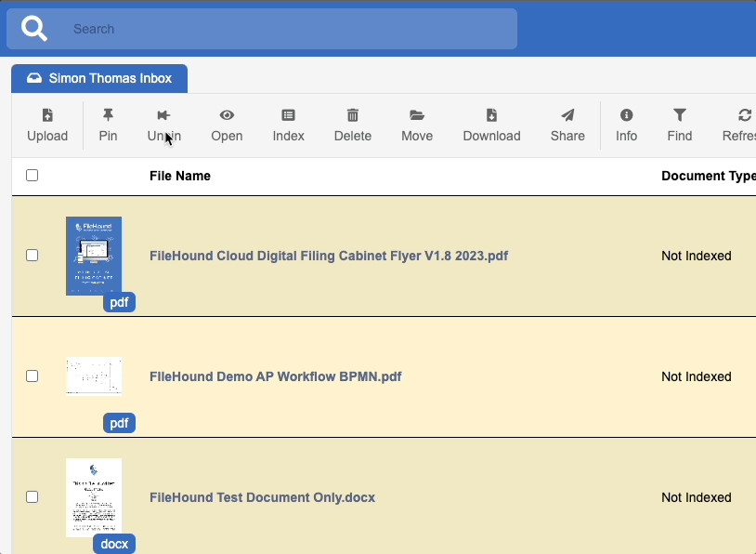Click the inbox tray icon in tab
The image size is (756, 554).
pos(33,78)
